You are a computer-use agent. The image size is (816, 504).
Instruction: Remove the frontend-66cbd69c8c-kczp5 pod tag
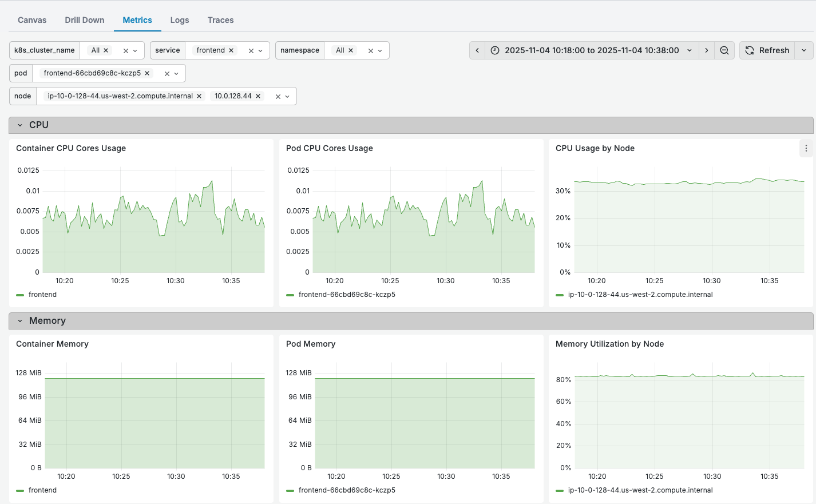[147, 73]
